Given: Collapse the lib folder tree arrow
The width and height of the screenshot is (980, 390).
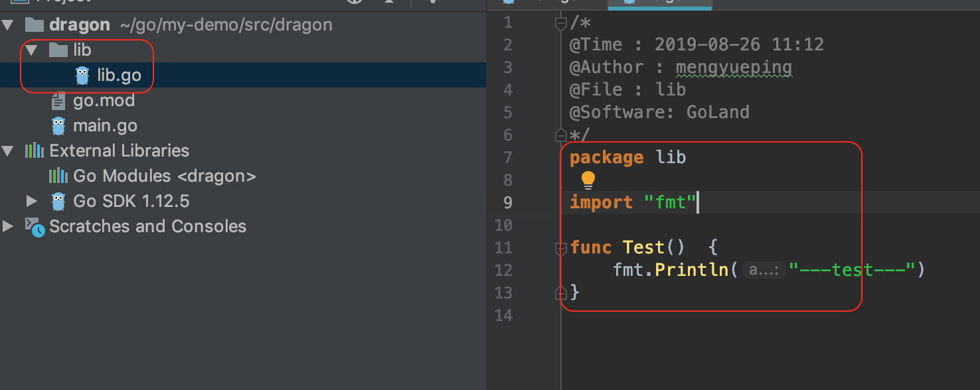Looking at the screenshot, I should (x=31, y=50).
